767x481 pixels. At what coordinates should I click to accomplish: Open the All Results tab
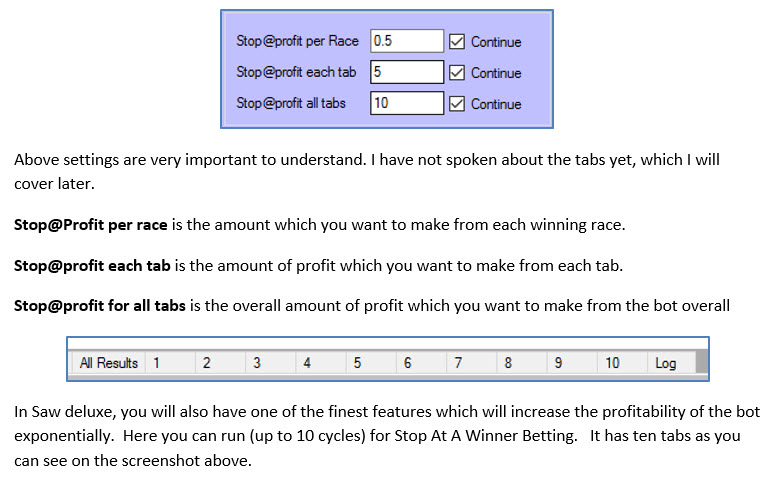click(x=108, y=363)
